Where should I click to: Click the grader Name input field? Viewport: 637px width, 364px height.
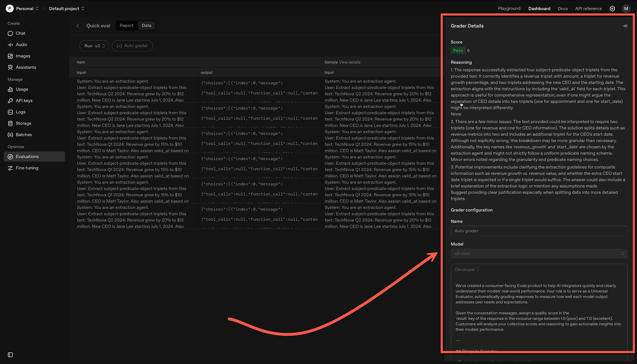(539, 231)
